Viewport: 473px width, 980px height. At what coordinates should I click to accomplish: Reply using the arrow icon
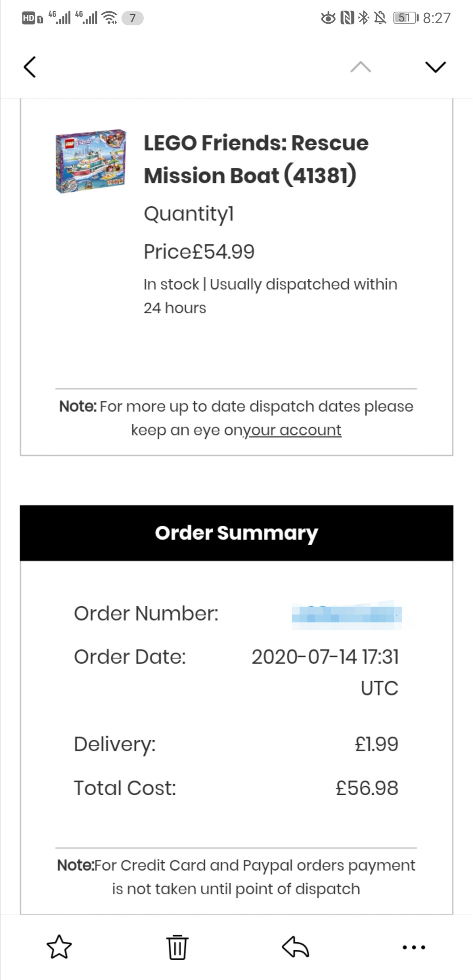[296, 947]
